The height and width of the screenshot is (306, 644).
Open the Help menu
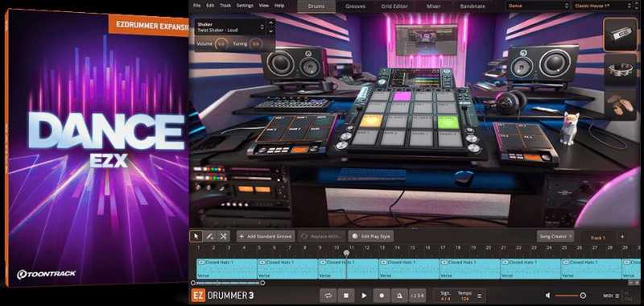pyautogui.click(x=279, y=6)
